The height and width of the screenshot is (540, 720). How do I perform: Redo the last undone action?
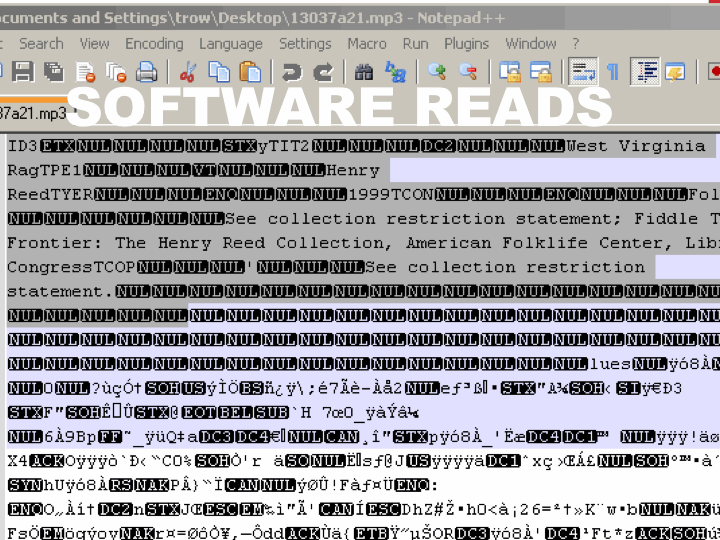pos(323,72)
